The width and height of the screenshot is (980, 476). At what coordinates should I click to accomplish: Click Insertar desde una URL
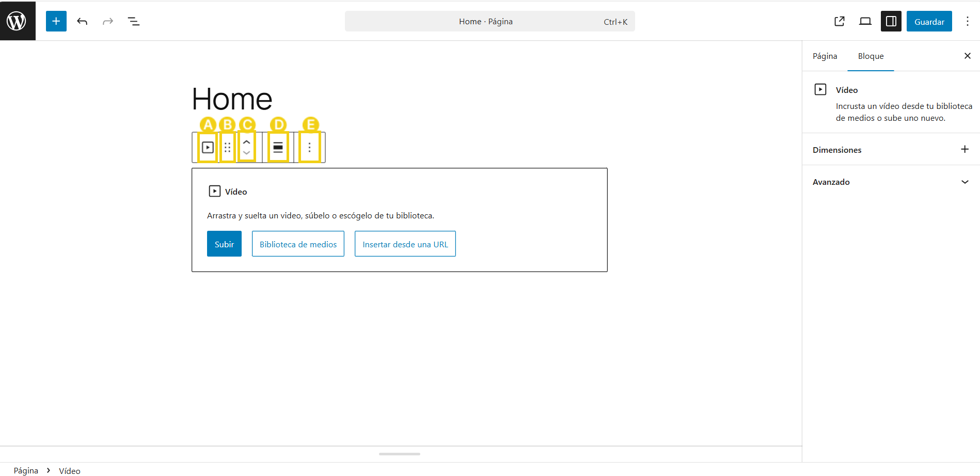(x=405, y=244)
